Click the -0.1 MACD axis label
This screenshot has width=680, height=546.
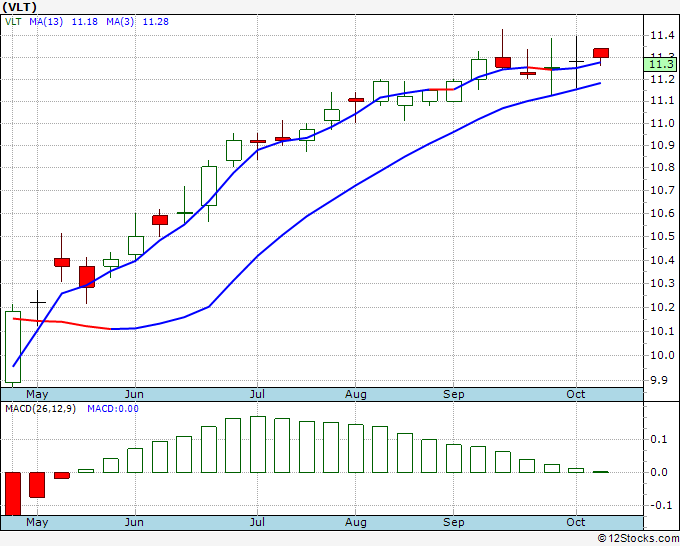pos(659,505)
